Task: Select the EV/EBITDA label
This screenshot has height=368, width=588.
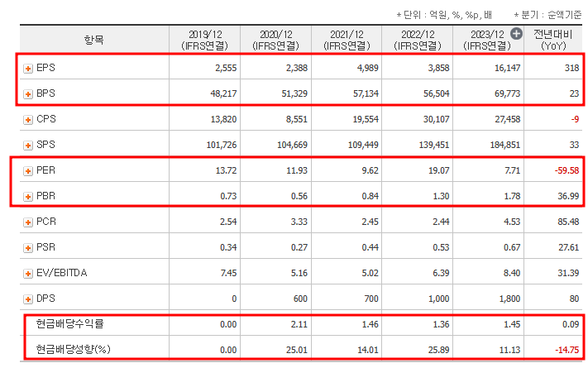Action: (x=62, y=273)
